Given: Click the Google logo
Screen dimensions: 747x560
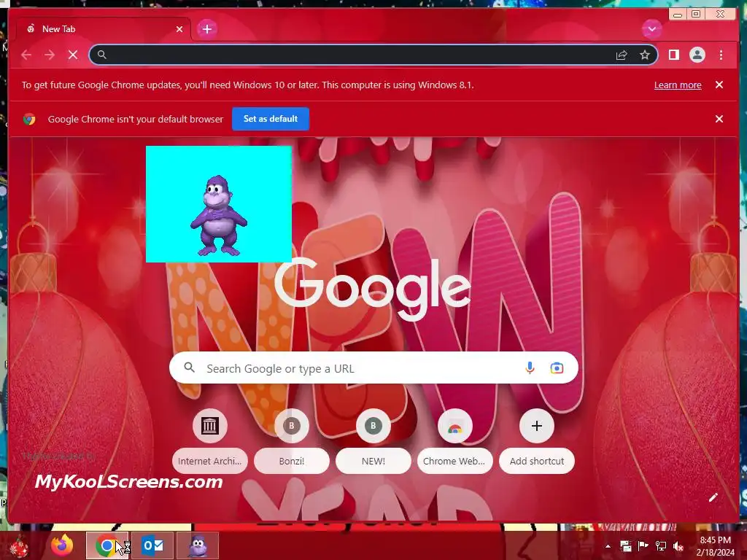Looking at the screenshot, I should pos(373,289).
